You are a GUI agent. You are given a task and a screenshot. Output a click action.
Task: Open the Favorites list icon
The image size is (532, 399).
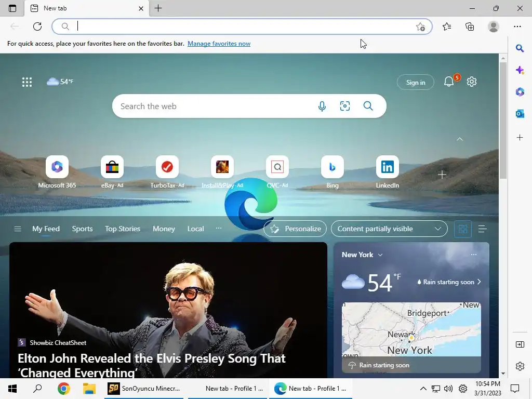pos(447,26)
